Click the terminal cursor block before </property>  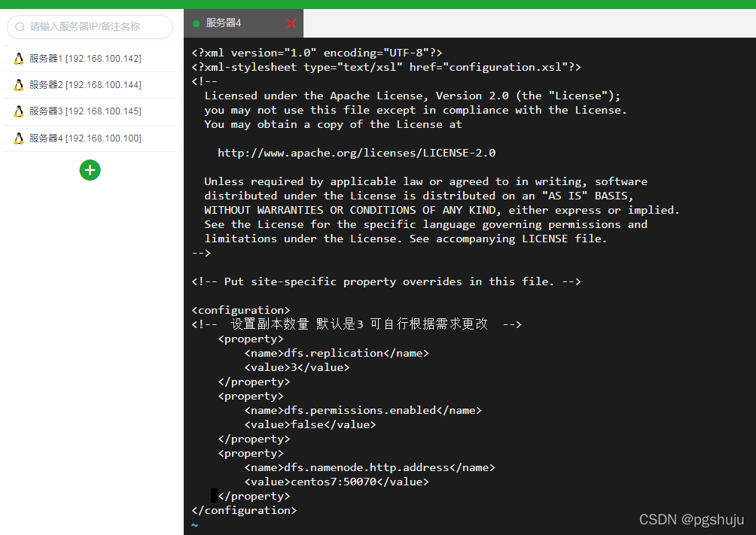click(x=214, y=495)
